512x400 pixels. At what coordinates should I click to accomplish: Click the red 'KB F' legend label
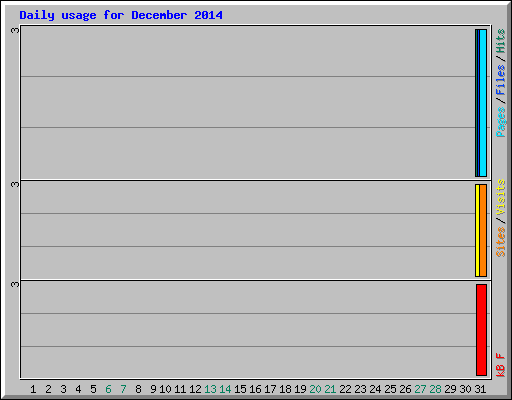coord(501,365)
